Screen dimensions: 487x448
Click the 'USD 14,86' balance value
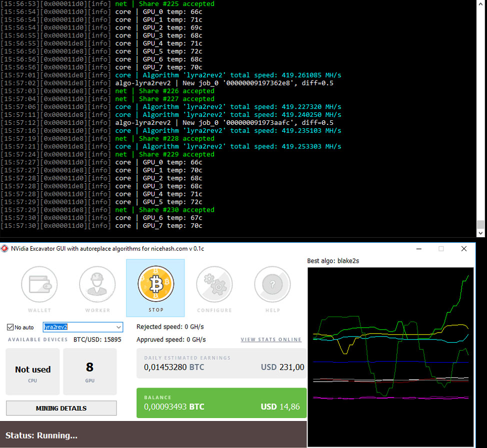[x=280, y=407]
